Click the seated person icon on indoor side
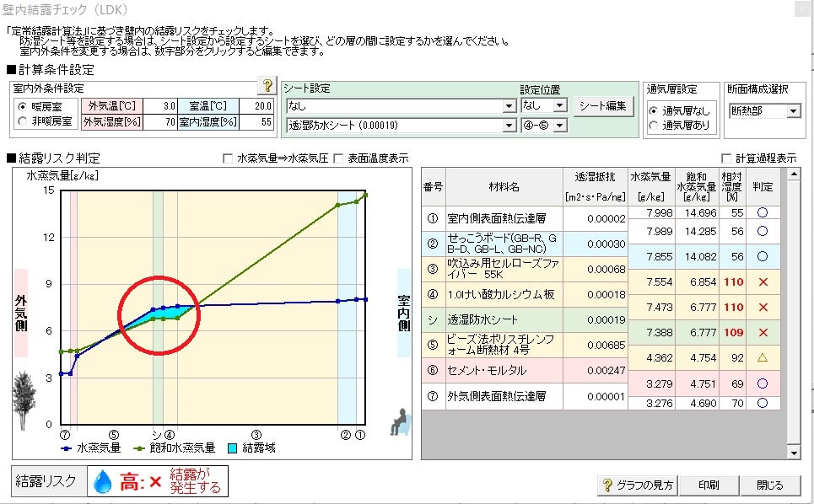The width and height of the screenshot is (814, 504). point(400,421)
